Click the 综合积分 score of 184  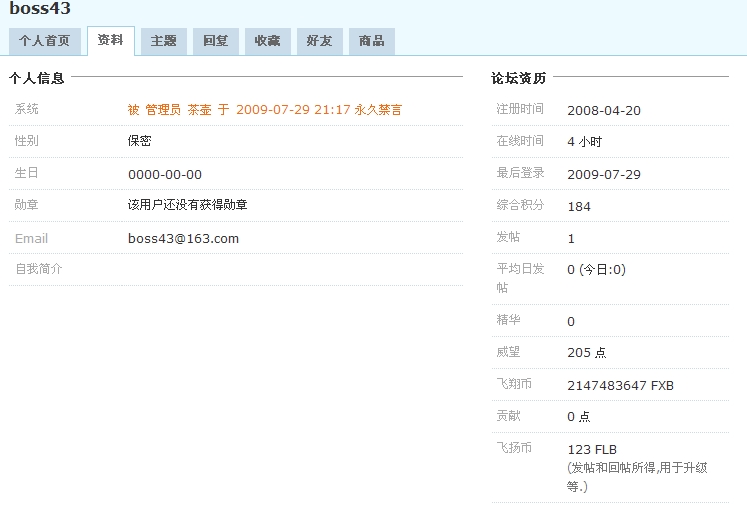click(x=578, y=207)
